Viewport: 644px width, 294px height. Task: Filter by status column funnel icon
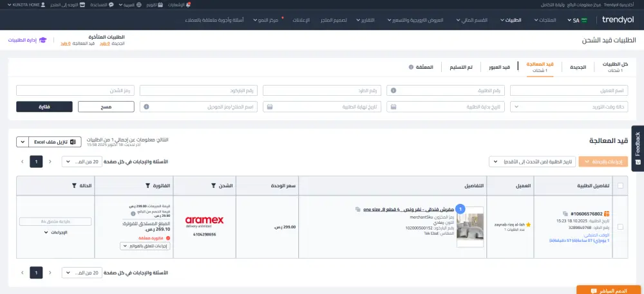click(74, 186)
